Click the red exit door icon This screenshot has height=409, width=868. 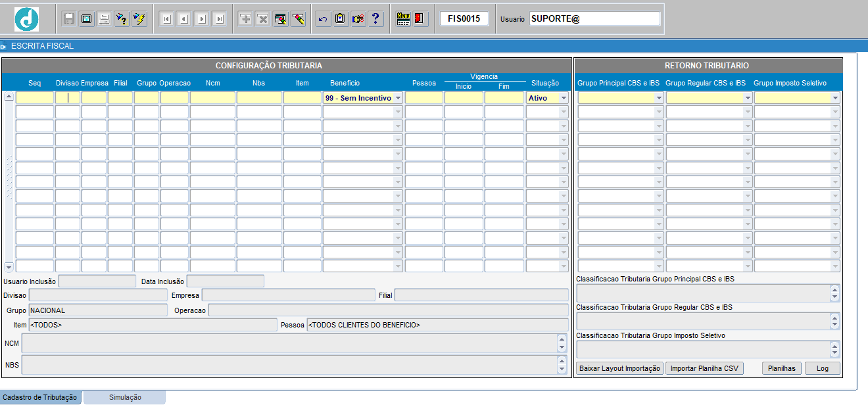(420, 19)
